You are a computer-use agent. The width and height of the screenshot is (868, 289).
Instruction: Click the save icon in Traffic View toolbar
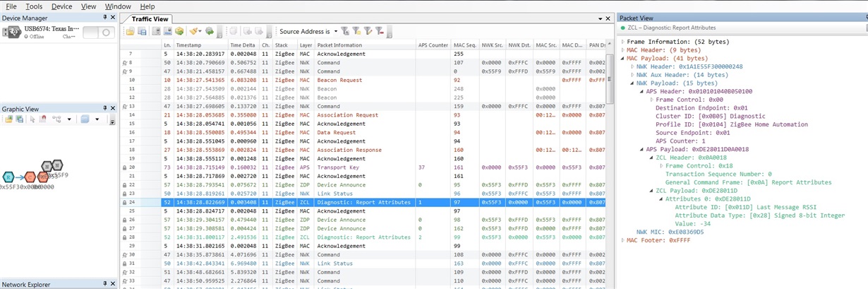click(142, 32)
